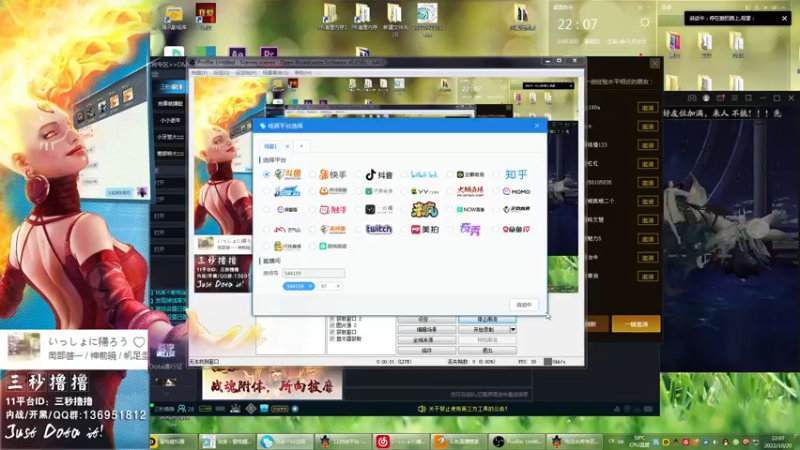Open the Adobe Premiere desktop icon
800x450 pixels.
point(268,53)
